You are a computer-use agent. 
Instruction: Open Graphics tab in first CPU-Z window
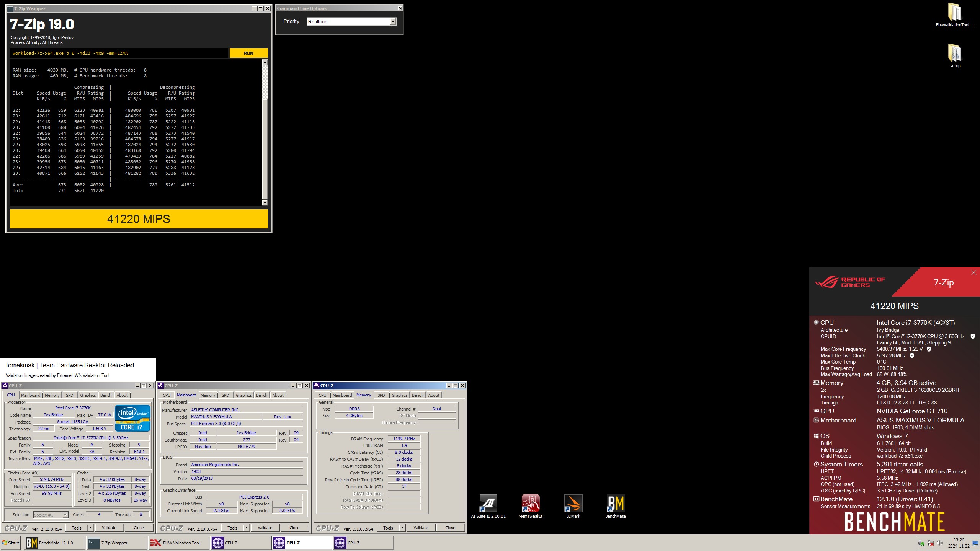(x=88, y=395)
